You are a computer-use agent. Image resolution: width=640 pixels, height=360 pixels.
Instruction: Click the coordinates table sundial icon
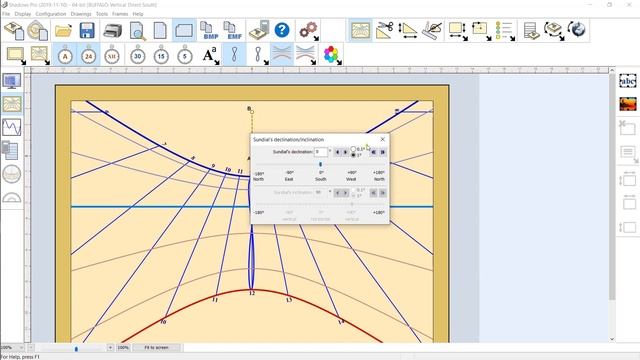tap(531, 31)
